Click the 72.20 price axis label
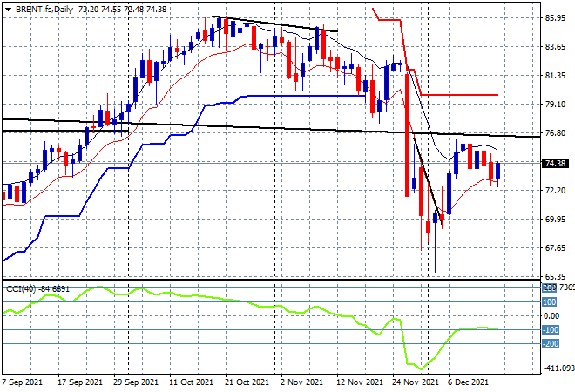575x392 pixels. coord(555,190)
